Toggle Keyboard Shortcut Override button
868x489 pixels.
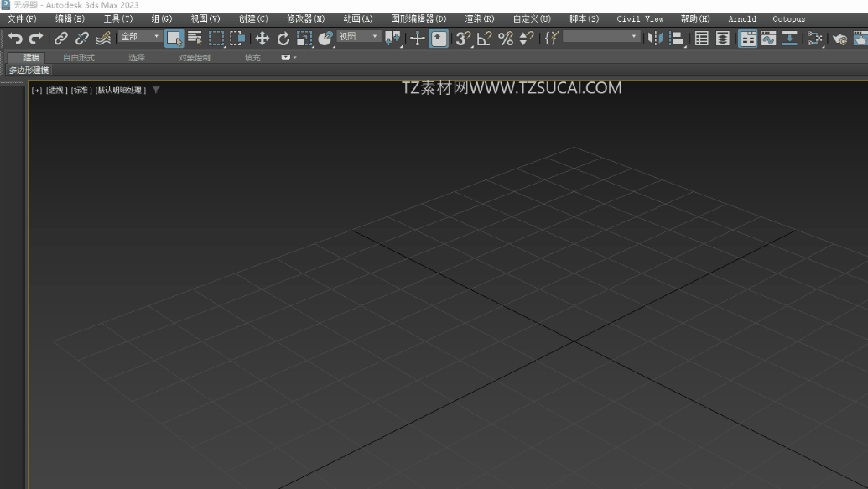click(x=439, y=39)
